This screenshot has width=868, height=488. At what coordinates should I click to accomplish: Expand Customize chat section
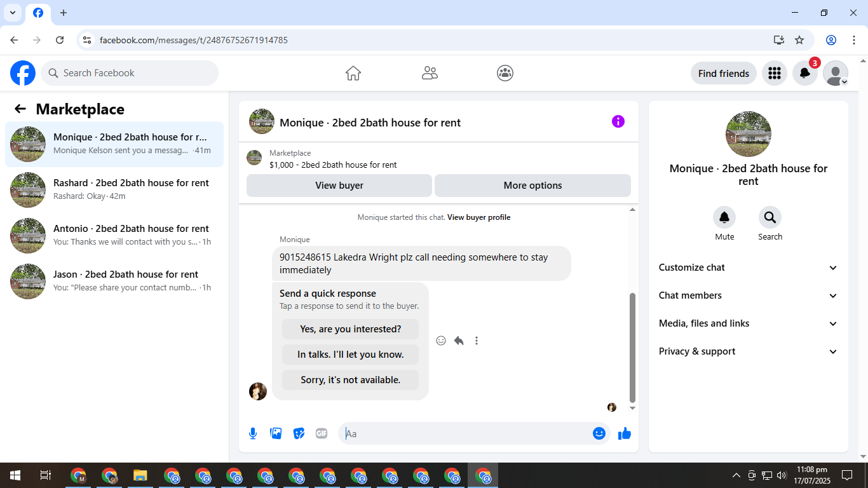point(749,268)
